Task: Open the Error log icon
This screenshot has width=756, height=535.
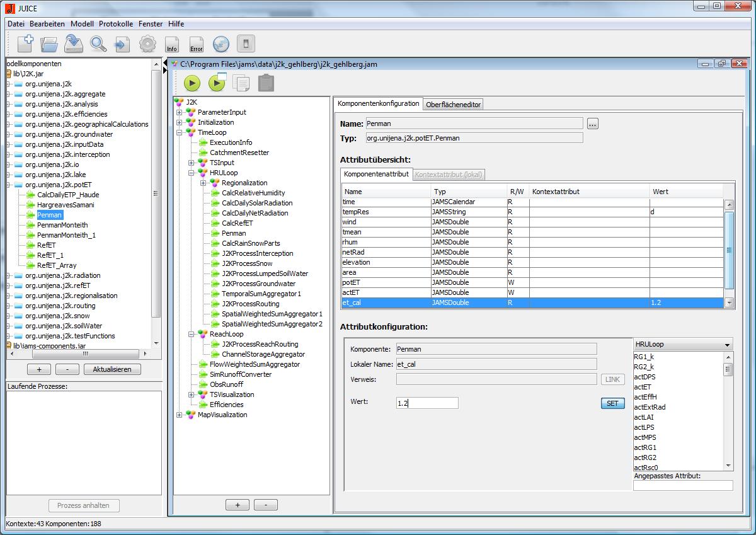Action: [196, 44]
